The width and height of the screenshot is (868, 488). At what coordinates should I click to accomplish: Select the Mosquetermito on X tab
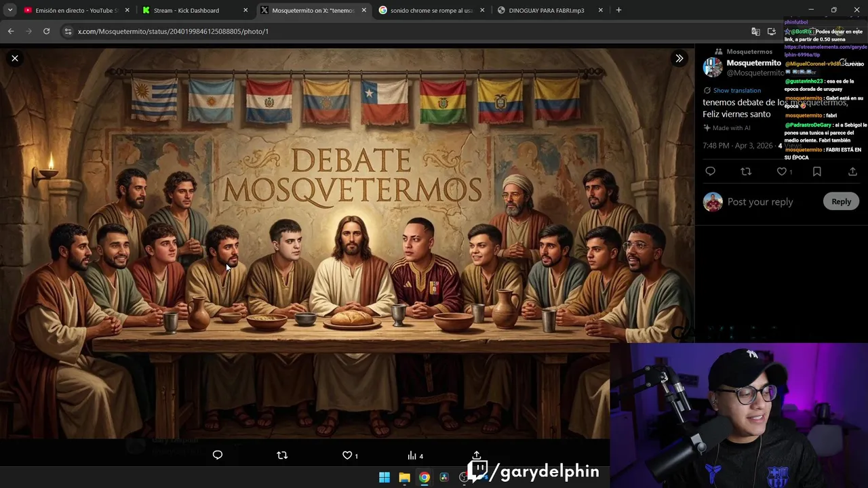[313, 10]
